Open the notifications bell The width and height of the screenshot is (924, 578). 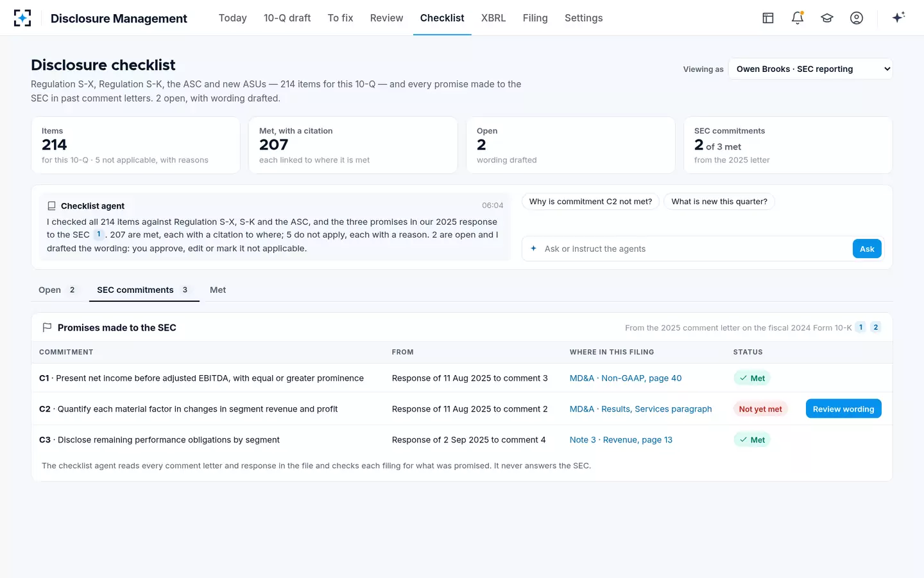[798, 18]
